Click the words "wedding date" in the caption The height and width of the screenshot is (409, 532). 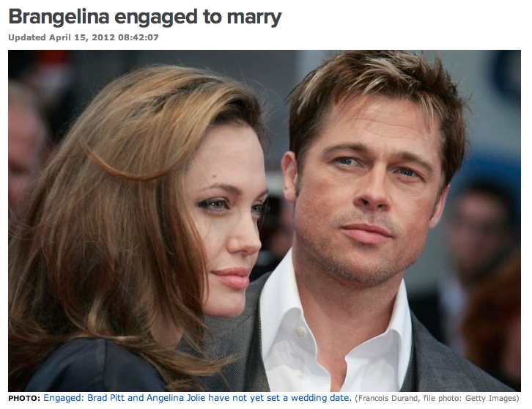(321, 398)
